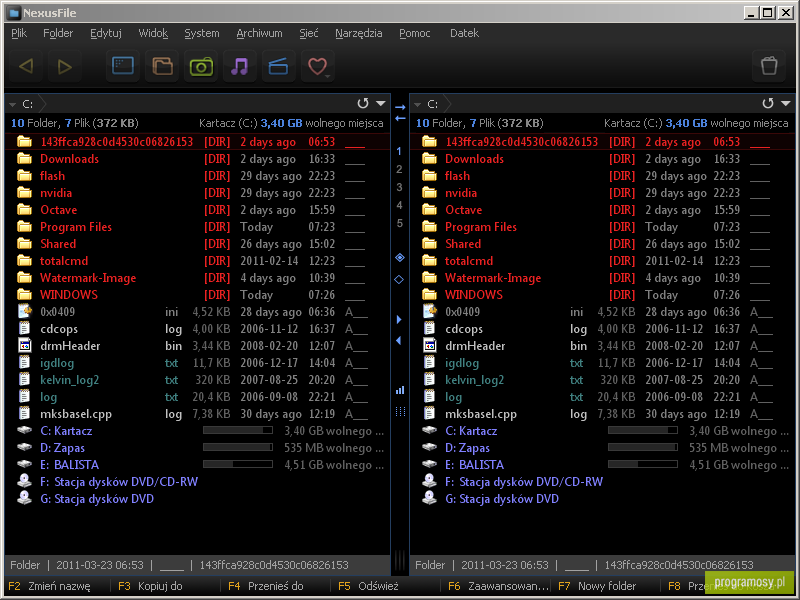The width and height of the screenshot is (800, 600).
Task: Click the filled diamond icon between panels
Action: (x=399, y=258)
